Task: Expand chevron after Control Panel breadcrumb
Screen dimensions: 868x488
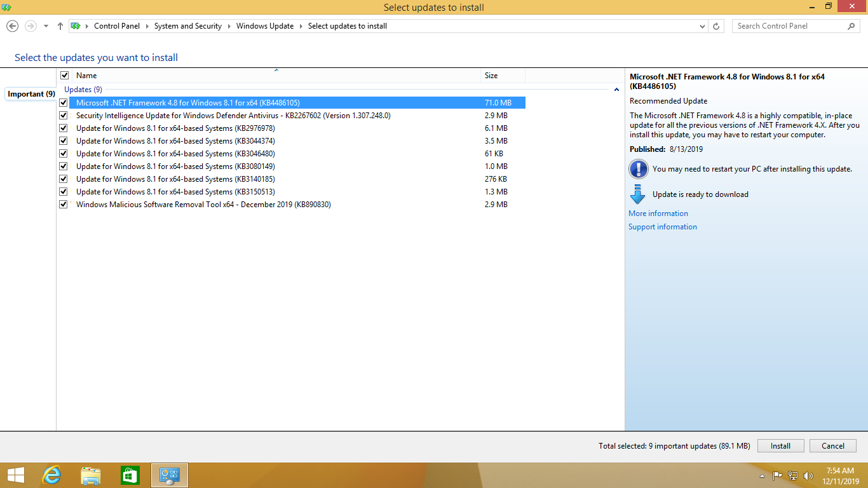Action: [x=147, y=26]
